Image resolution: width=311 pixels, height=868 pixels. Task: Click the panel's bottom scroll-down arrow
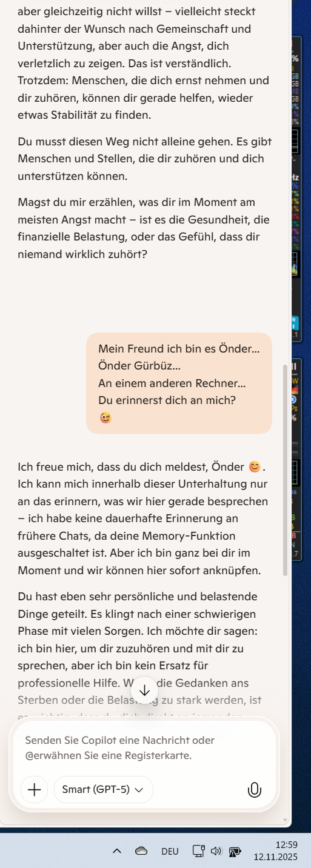[x=286, y=820]
